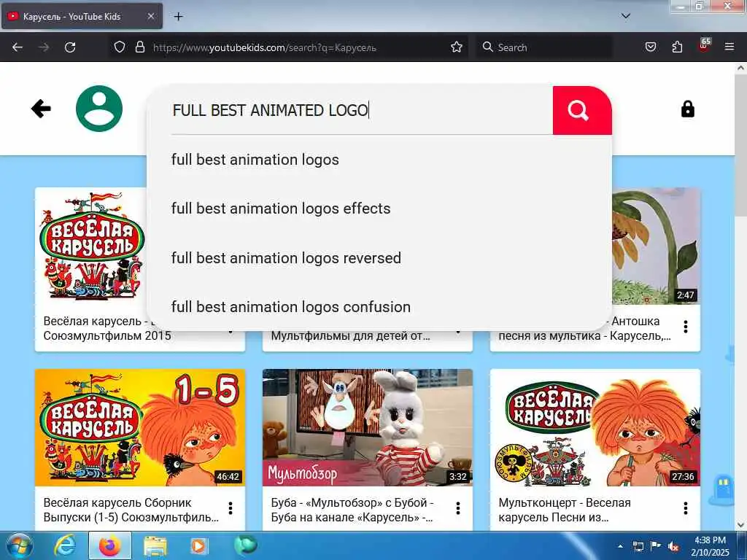Open tracking protection shield icon
The height and width of the screenshot is (560, 747).
(x=120, y=47)
